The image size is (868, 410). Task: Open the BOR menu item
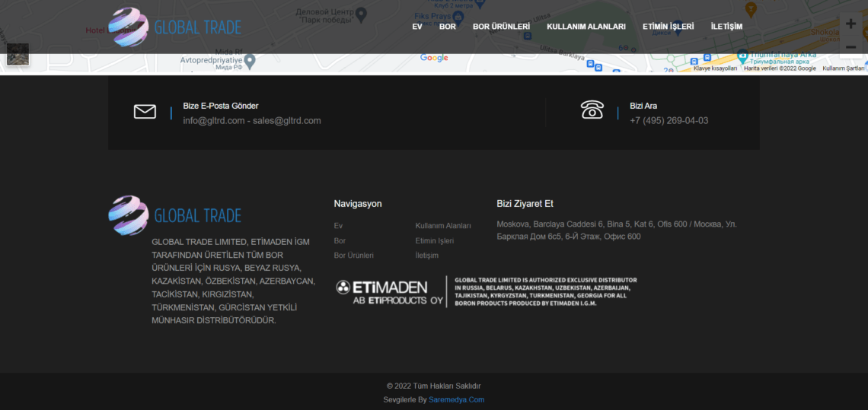pos(448,27)
